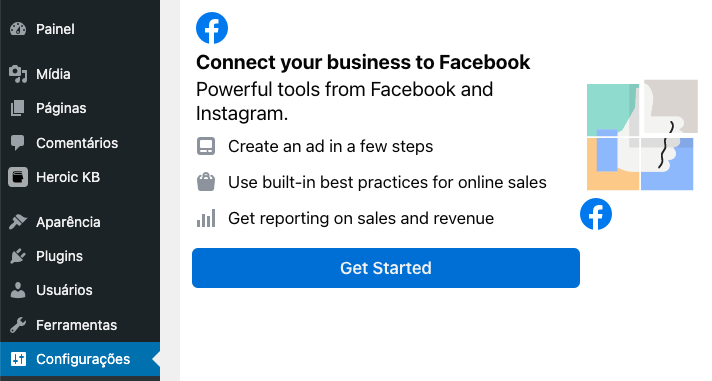Click the Aparência paintbrush icon

(18, 222)
